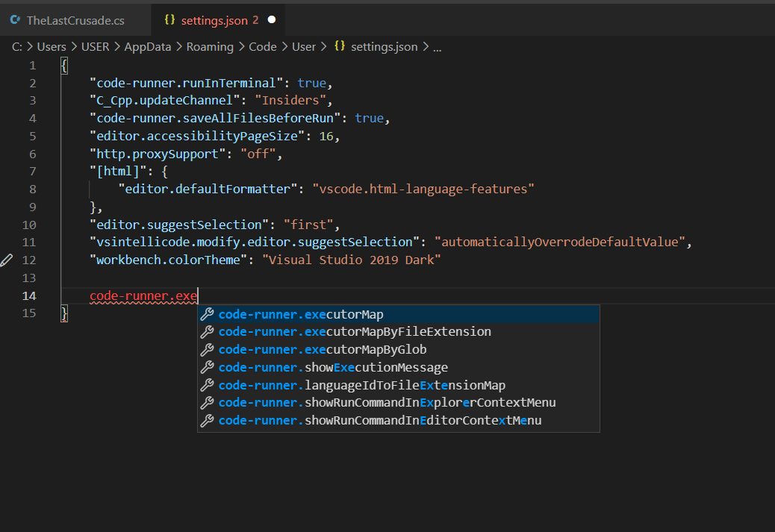775x532 pixels.
Task: Click line number 1 in the gutter
Action: (33, 65)
